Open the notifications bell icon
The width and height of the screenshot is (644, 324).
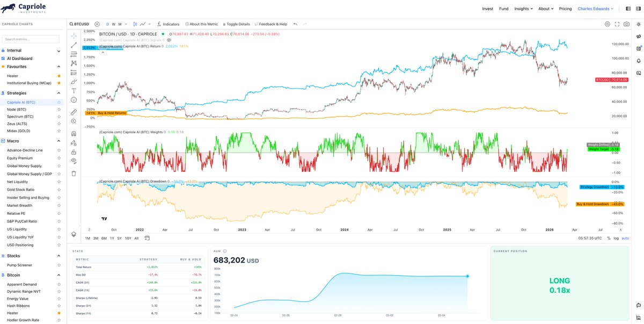point(639,61)
